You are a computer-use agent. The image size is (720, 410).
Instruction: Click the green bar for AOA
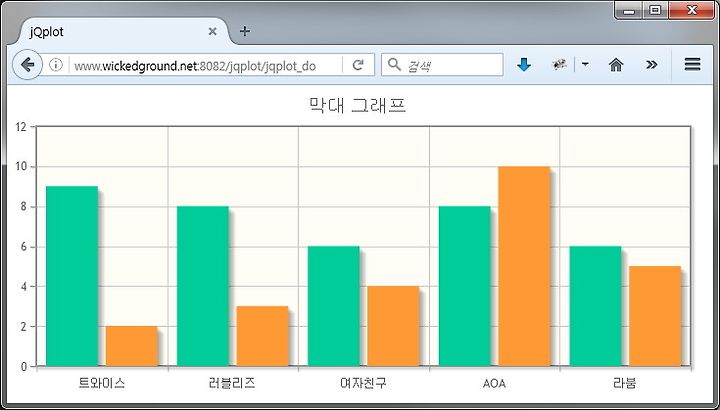point(465,286)
